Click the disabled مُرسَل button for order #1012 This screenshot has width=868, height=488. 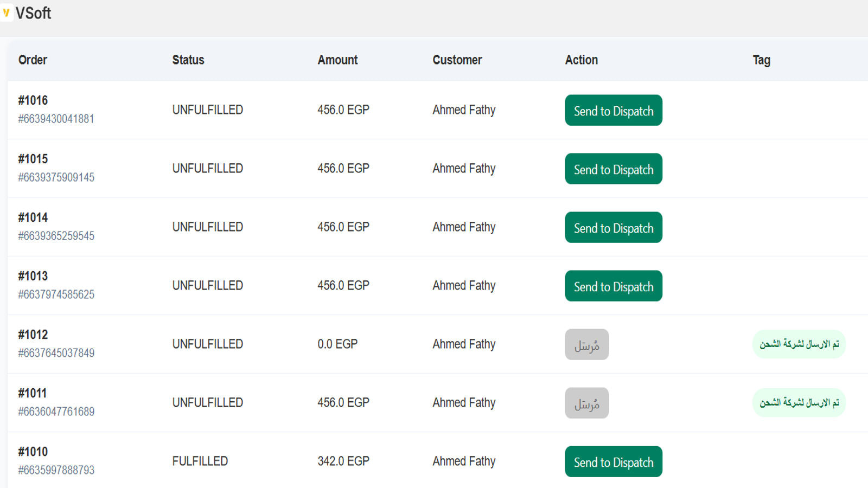586,344
